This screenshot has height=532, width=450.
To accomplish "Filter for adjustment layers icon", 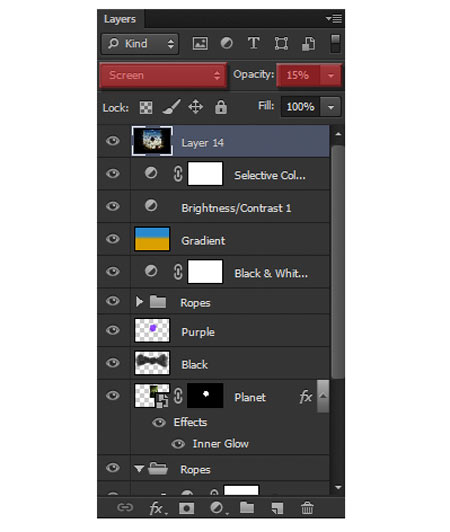I will (226, 43).
